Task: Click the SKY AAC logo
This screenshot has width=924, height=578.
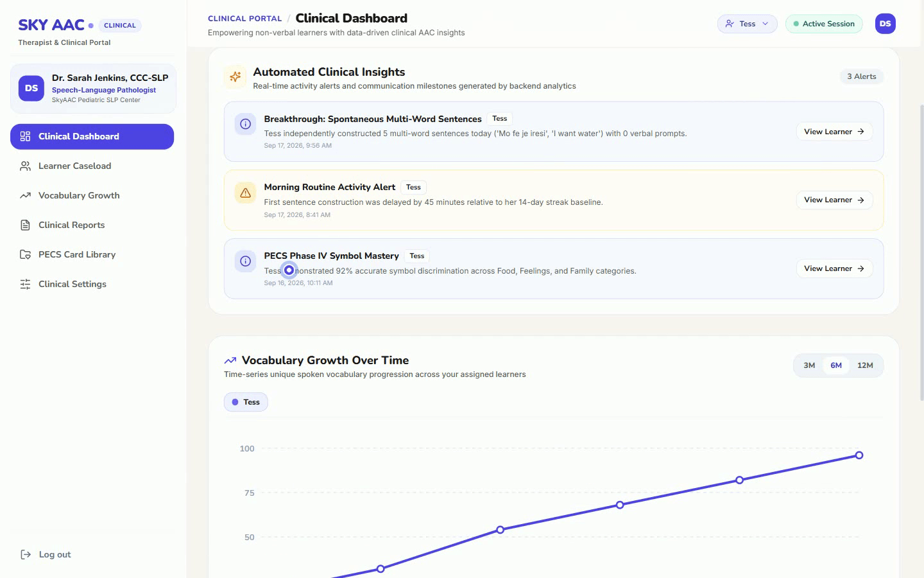Action: (51, 25)
